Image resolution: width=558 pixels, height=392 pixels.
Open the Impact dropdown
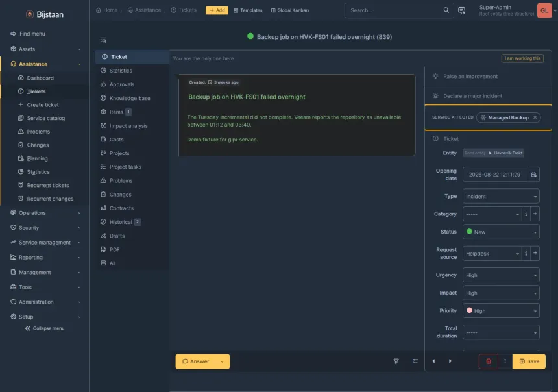point(501,293)
